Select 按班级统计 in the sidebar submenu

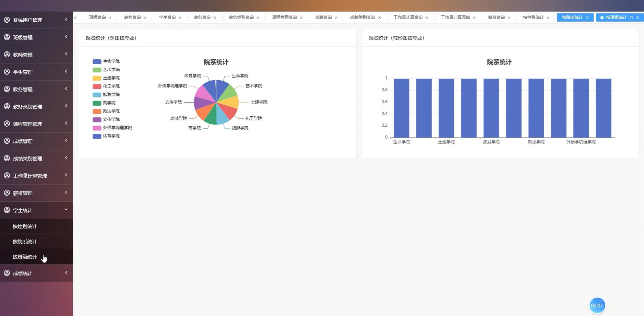24,257
